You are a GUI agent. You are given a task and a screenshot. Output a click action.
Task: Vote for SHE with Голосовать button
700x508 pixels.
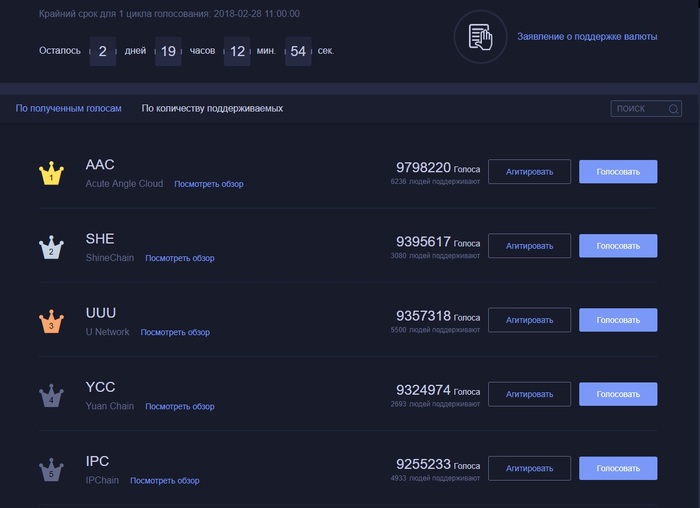618,246
